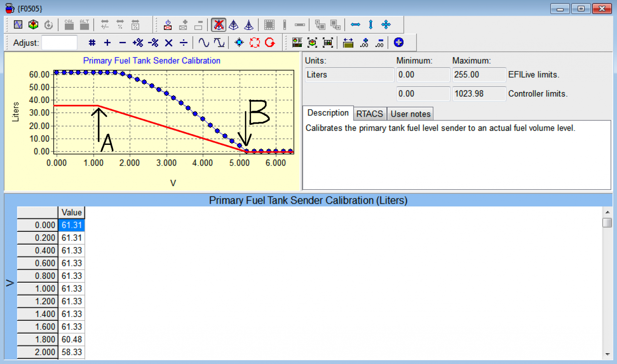Screen dimensions: 617x364
Task: Click the blue crosshair target icon
Action: click(x=239, y=42)
